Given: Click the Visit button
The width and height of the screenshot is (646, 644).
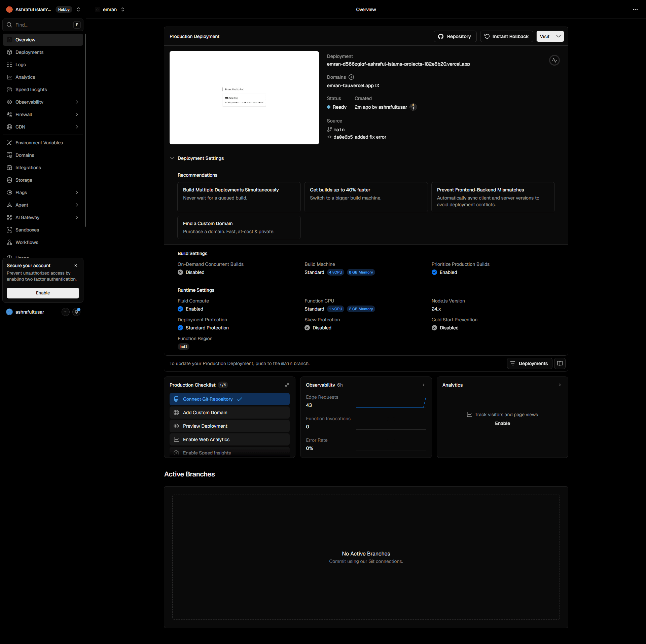Looking at the screenshot, I should 545,36.
